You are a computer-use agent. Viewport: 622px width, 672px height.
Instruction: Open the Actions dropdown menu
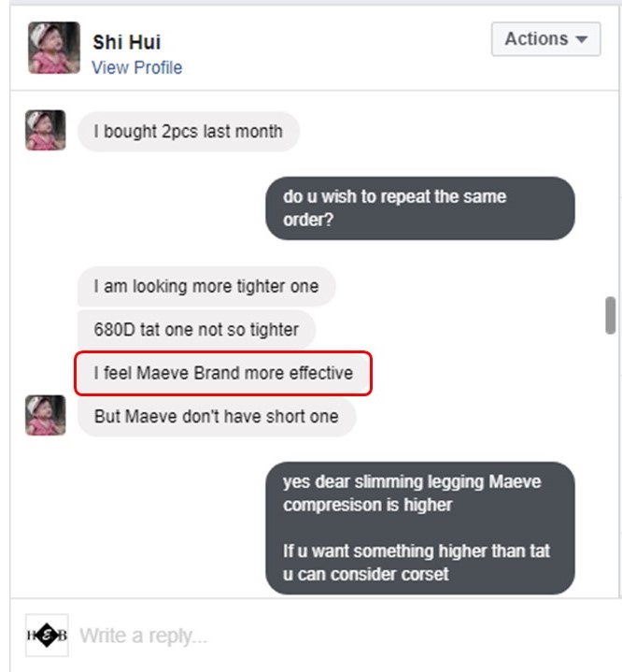pos(545,39)
